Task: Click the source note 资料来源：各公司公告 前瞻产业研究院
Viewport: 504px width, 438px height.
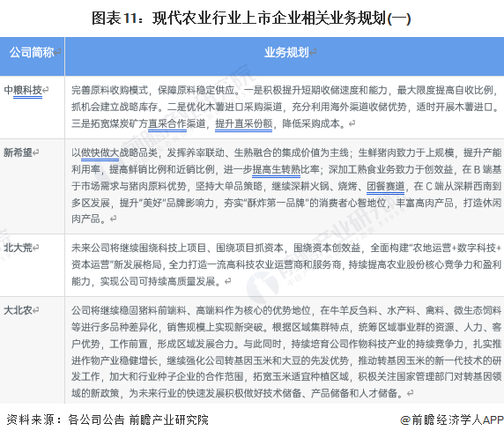Action: click(x=107, y=420)
